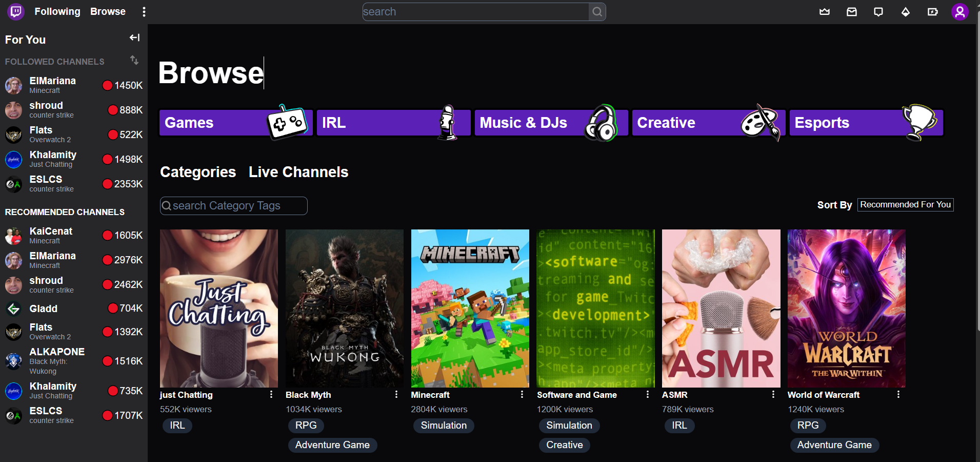Open World of Warcraft thumbnail
980x462 pixels.
point(847,309)
